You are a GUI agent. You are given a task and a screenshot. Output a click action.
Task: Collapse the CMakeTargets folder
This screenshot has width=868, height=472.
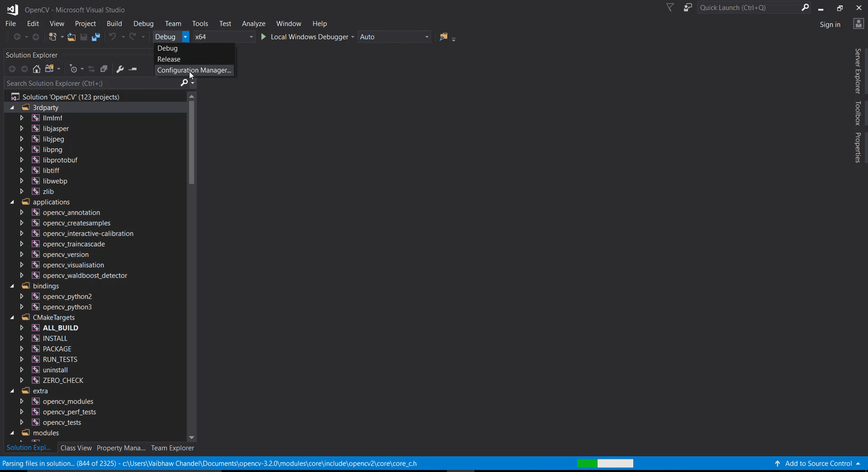12,317
